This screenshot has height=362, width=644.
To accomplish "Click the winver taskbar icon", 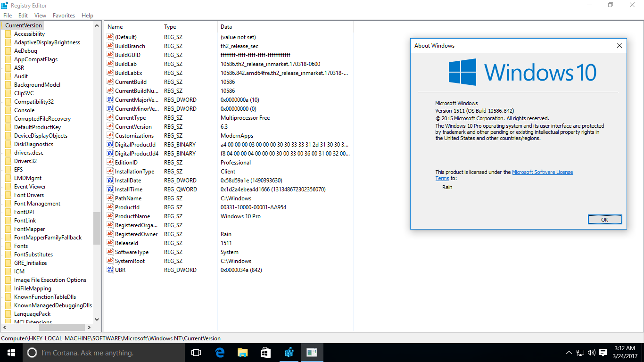I will click(x=312, y=353).
